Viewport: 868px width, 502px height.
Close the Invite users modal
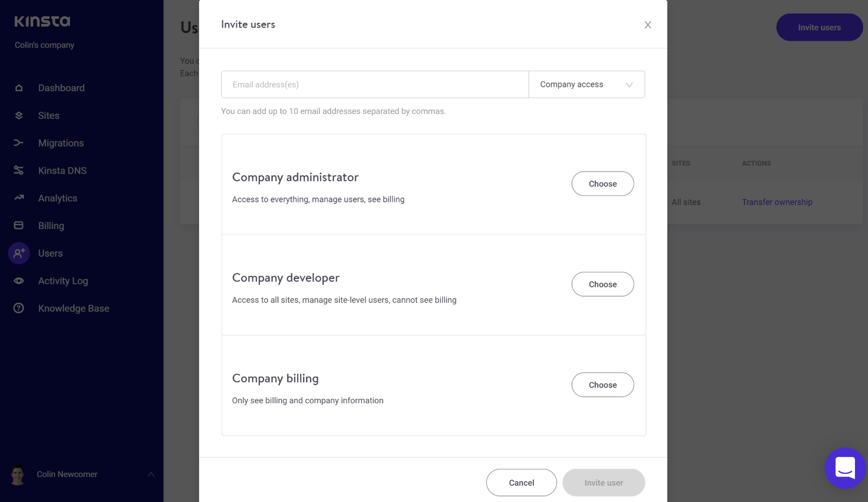[648, 25]
